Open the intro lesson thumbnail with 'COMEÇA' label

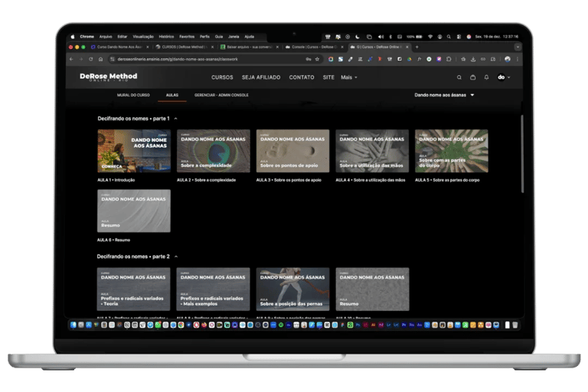(134, 151)
